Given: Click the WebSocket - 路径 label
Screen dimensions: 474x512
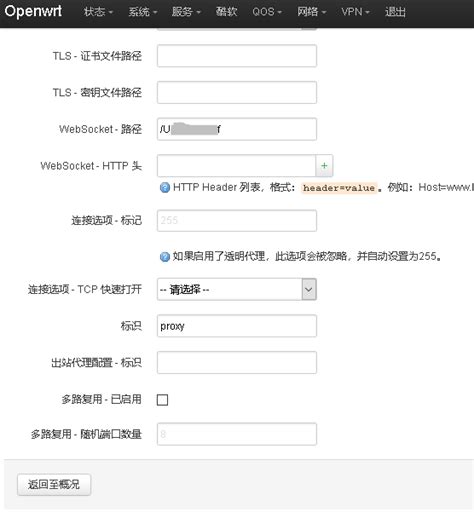Looking at the screenshot, I should point(100,129).
